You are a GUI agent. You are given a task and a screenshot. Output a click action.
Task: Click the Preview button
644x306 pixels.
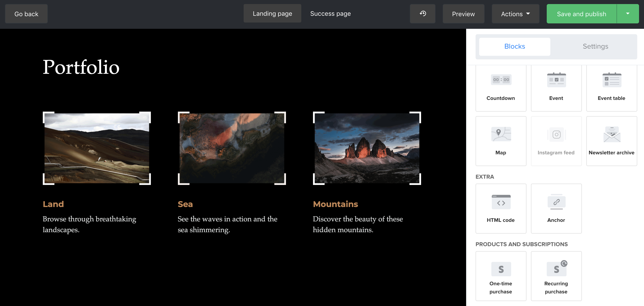(x=463, y=14)
